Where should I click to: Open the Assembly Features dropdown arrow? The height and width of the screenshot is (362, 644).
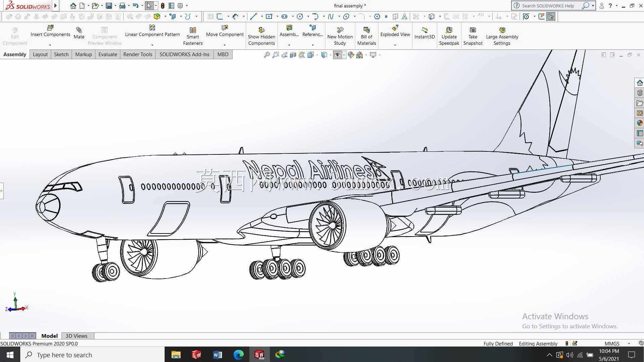[289, 45]
